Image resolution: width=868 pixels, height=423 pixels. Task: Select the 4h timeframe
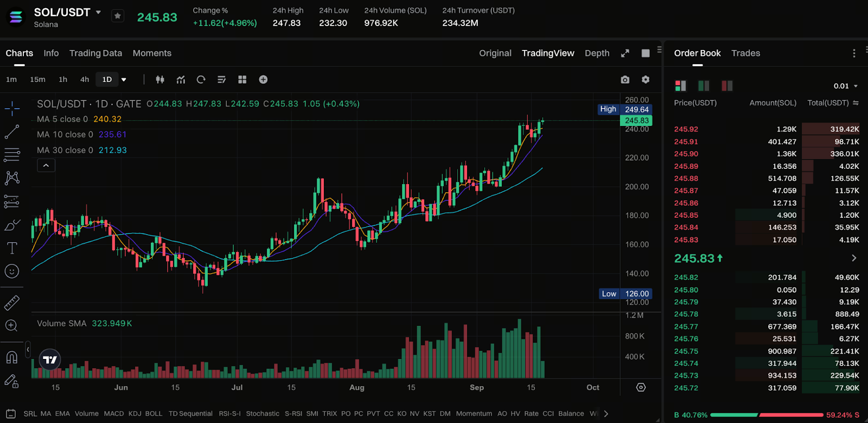click(x=85, y=79)
